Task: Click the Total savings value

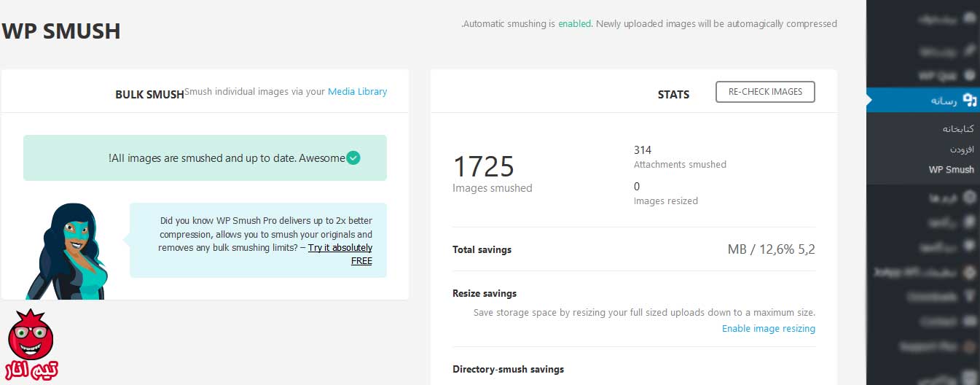Action: 771,249
